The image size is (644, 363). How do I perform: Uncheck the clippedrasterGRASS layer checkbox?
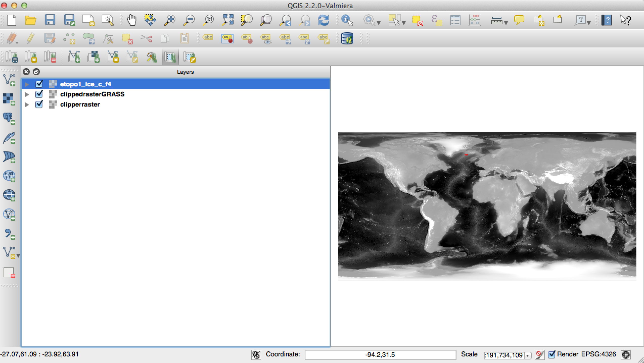click(x=39, y=94)
